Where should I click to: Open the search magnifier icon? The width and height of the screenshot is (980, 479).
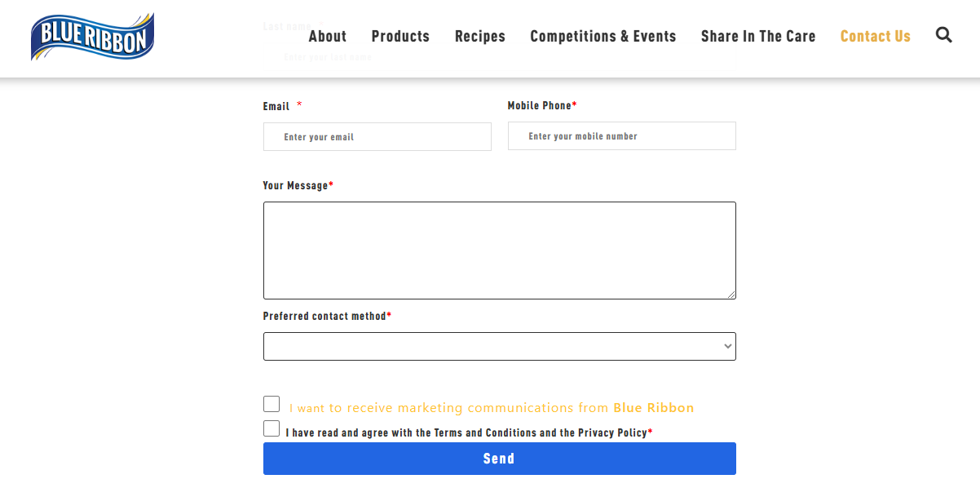[943, 35]
